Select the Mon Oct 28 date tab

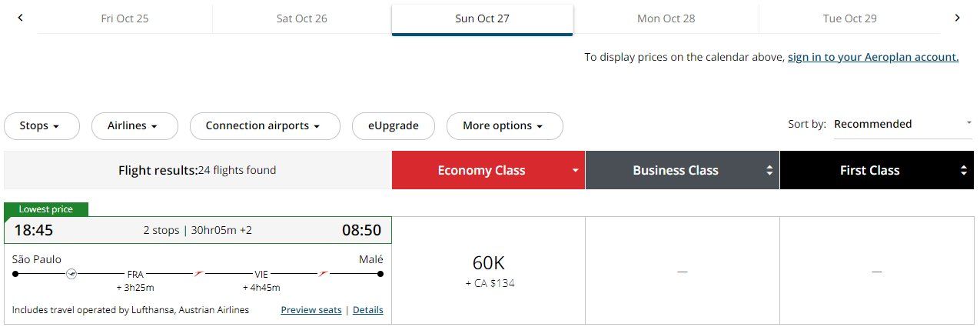tap(666, 18)
